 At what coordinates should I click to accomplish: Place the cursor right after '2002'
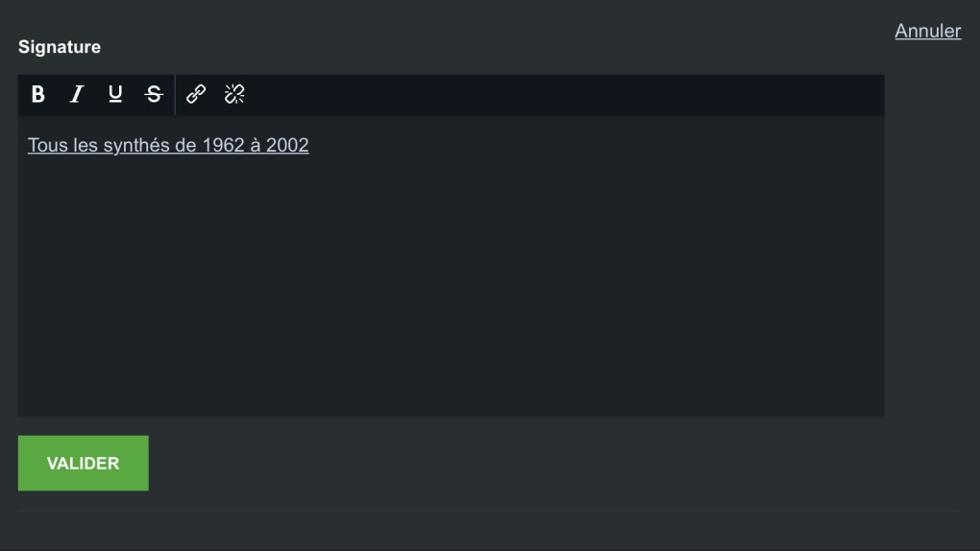[310, 146]
